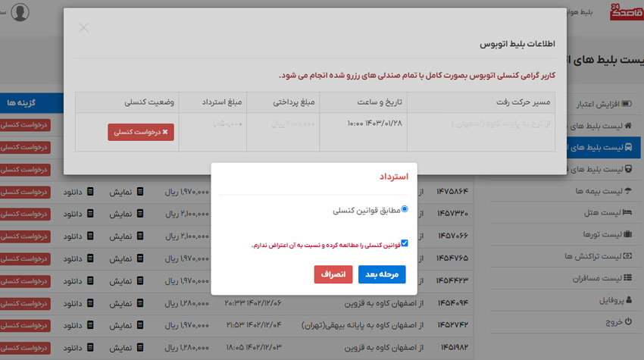The height and width of the screenshot is (360, 644).
Task: Request cancellation for ticket 1451982 row
Action: click(x=25, y=348)
